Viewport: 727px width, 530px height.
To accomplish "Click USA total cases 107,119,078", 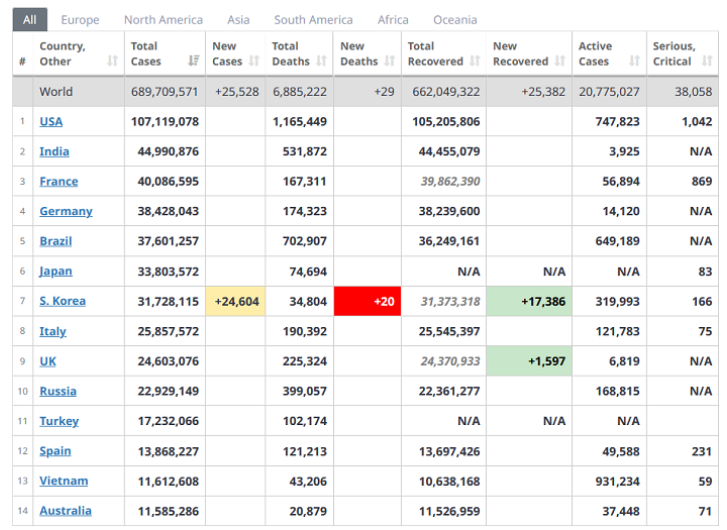I will [165, 121].
